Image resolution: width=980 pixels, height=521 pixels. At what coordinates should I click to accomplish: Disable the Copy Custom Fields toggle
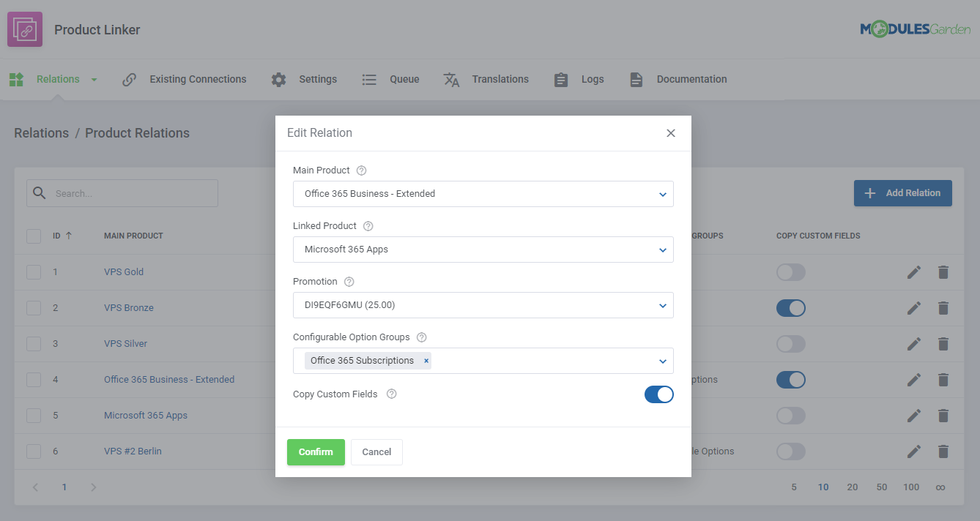tap(658, 394)
